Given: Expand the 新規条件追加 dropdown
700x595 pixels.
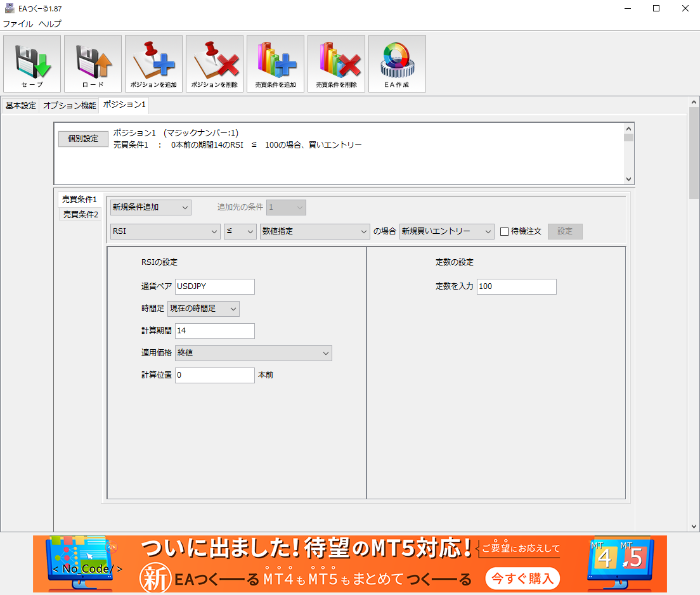Looking at the screenshot, I should point(150,207).
